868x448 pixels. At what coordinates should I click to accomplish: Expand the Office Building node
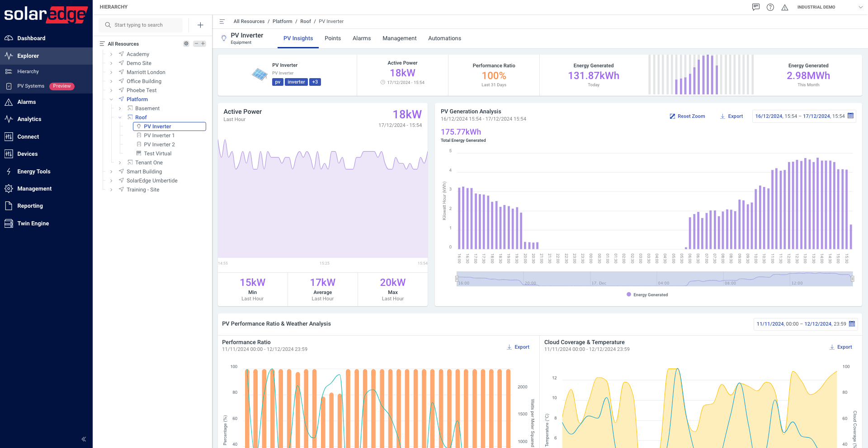click(111, 81)
